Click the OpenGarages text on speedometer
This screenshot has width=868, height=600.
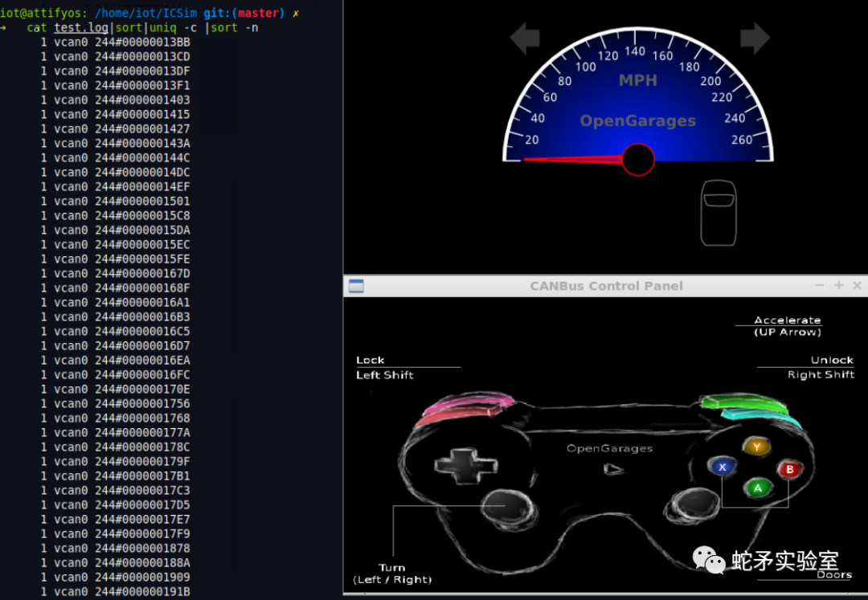click(x=637, y=121)
